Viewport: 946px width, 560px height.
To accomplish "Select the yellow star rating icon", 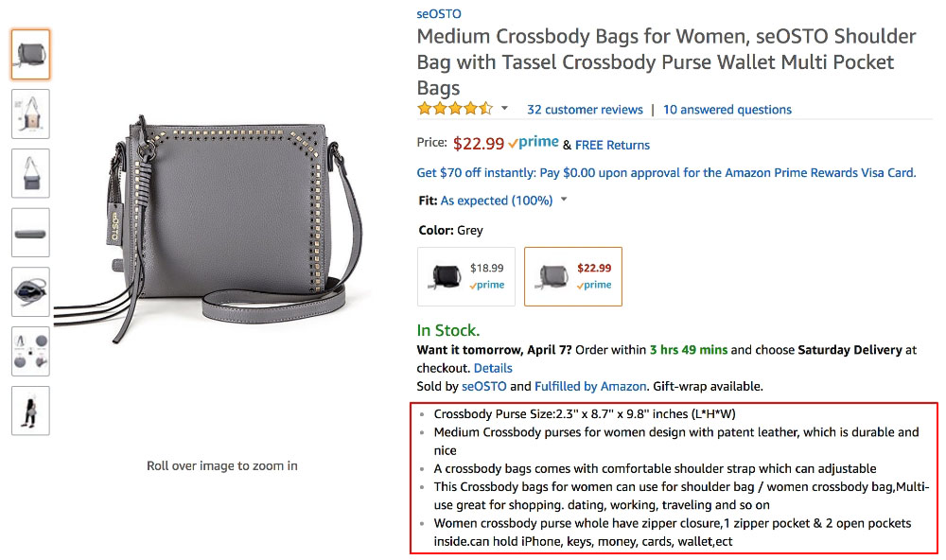I will 457,109.
